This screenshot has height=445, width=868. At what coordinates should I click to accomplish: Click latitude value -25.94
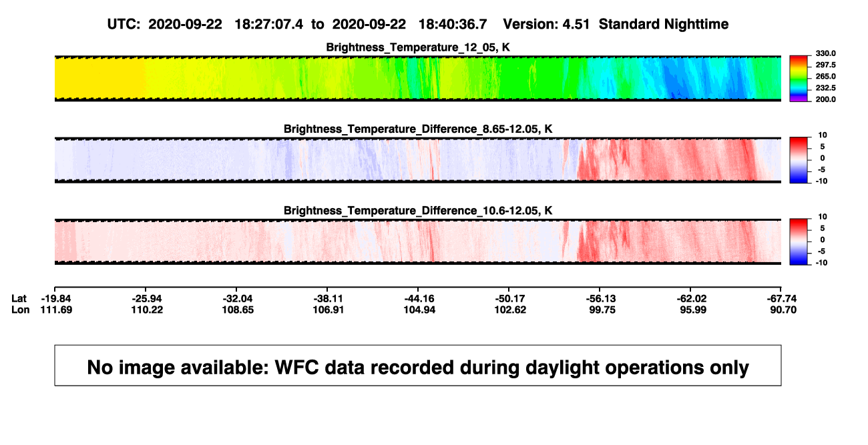[x=146, y=298]
